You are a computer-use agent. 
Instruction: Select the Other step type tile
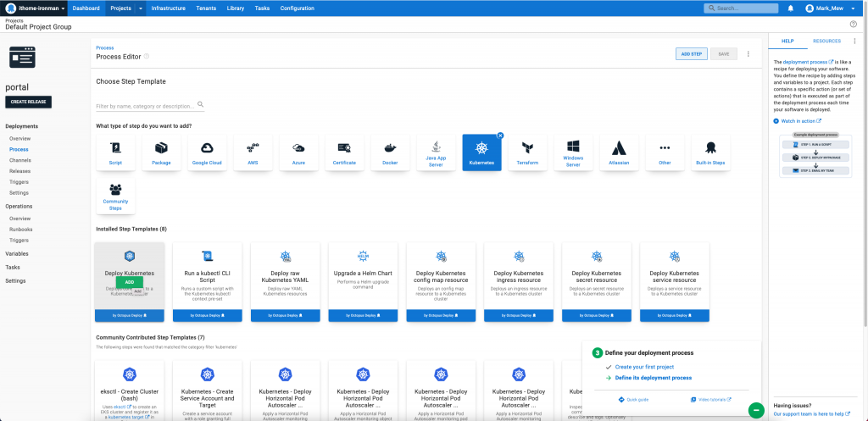pyautogui.click(x=665, y=152)
